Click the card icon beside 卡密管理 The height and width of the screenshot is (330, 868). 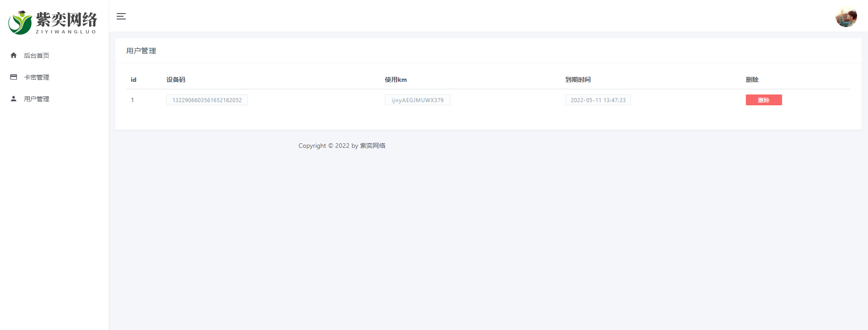pyautogui.click(x=14, y=77)
